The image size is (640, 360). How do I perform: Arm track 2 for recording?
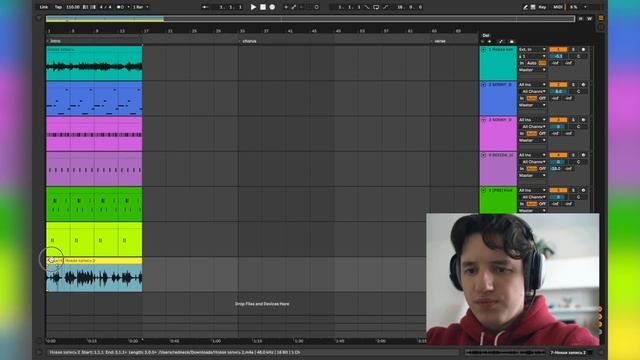tap(583, 84)
